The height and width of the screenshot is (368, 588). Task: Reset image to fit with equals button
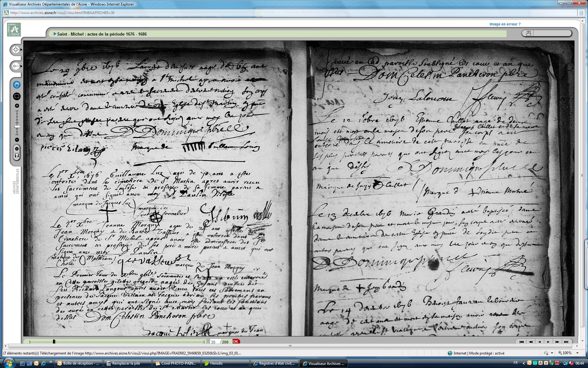point(17,149)
